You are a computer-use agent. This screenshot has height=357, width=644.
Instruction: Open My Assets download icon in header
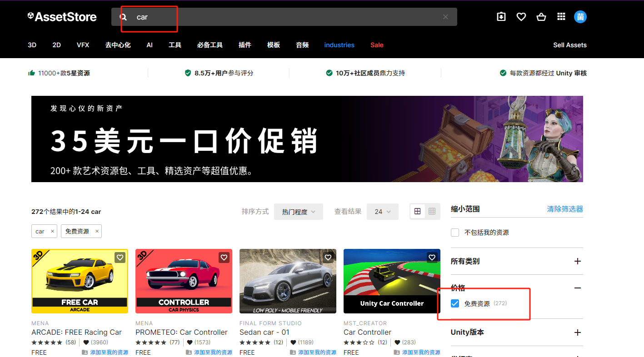[501, 17]
